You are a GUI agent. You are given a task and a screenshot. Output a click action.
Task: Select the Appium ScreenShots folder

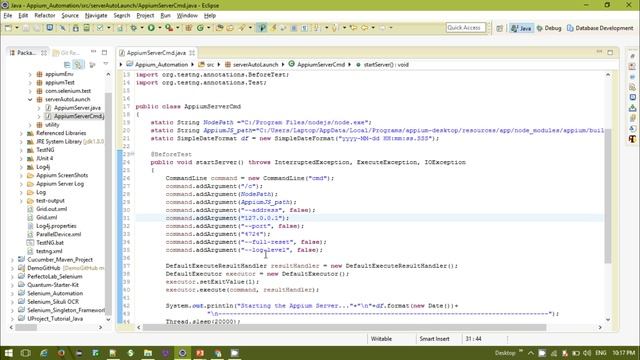coord(62,175)
